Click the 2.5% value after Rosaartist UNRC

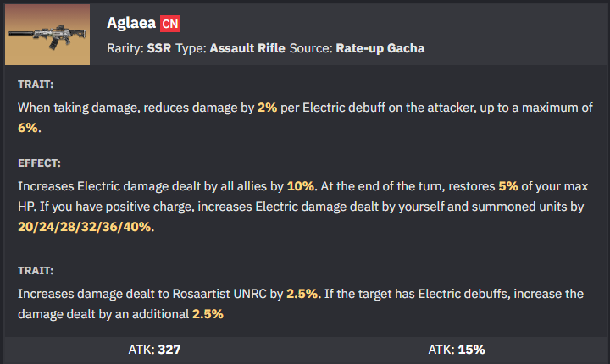click(302, 295)
